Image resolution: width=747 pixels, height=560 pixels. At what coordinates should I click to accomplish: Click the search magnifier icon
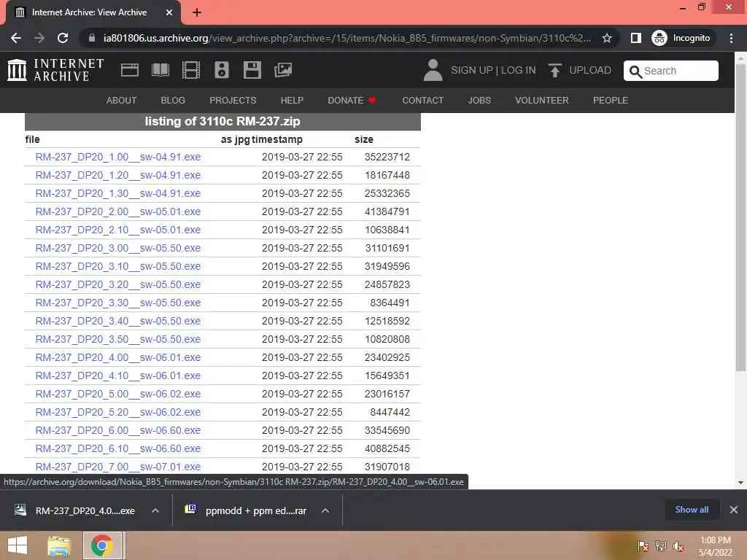click(635, 71)
